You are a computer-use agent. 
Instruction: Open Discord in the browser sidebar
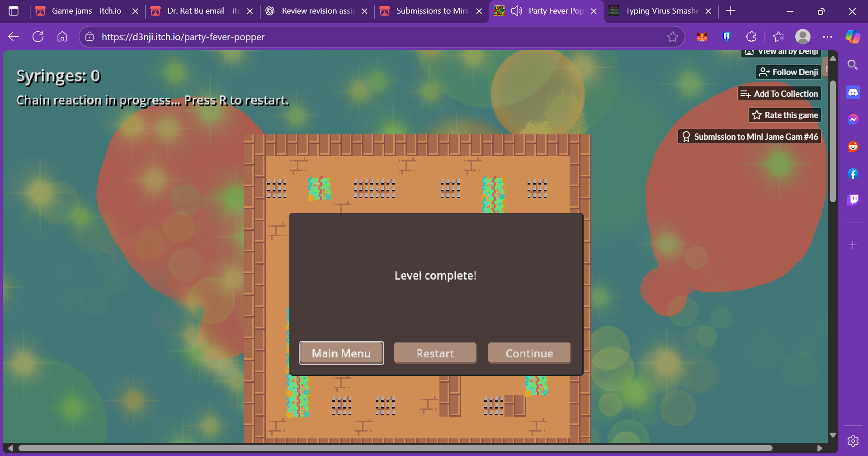click(x=853, y=93)
